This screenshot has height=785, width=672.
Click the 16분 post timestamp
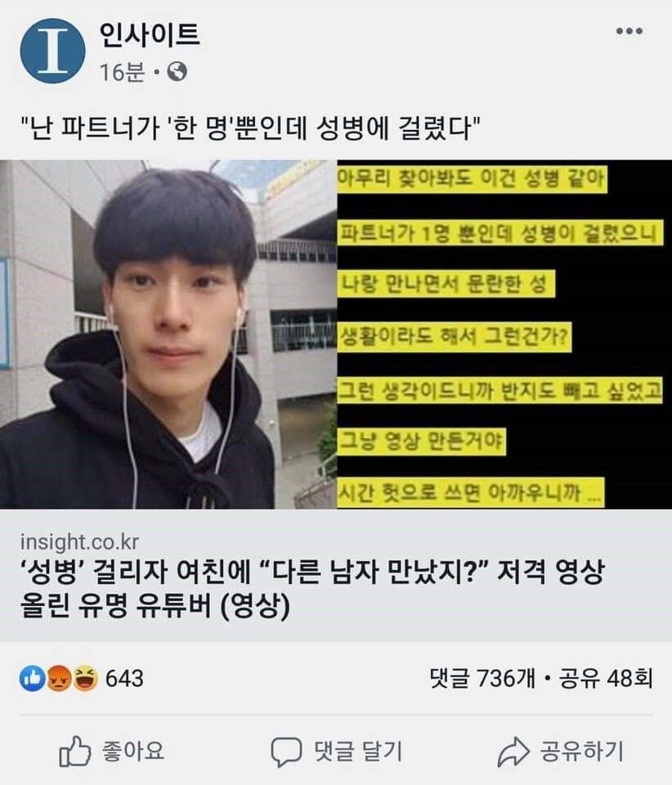(x=122, y=72)
